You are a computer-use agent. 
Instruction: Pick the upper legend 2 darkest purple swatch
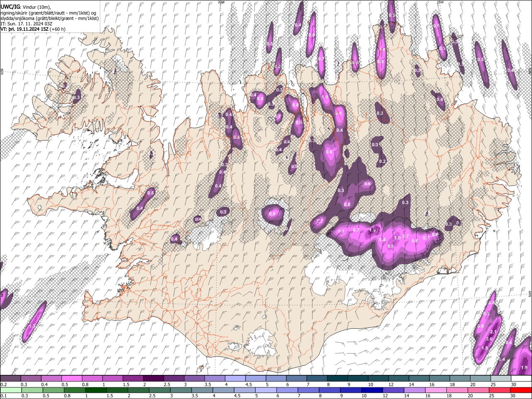(153, 378)
